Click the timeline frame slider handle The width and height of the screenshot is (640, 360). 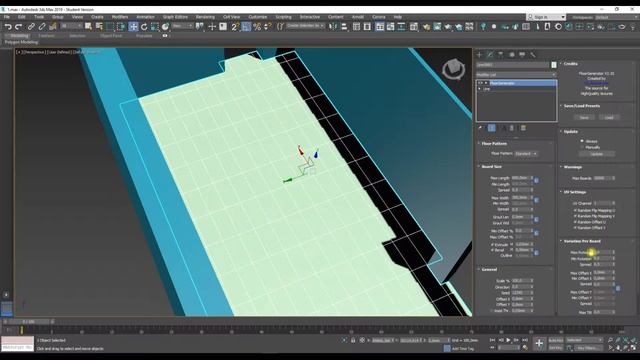pyautogui.click(x=28, y=322)
